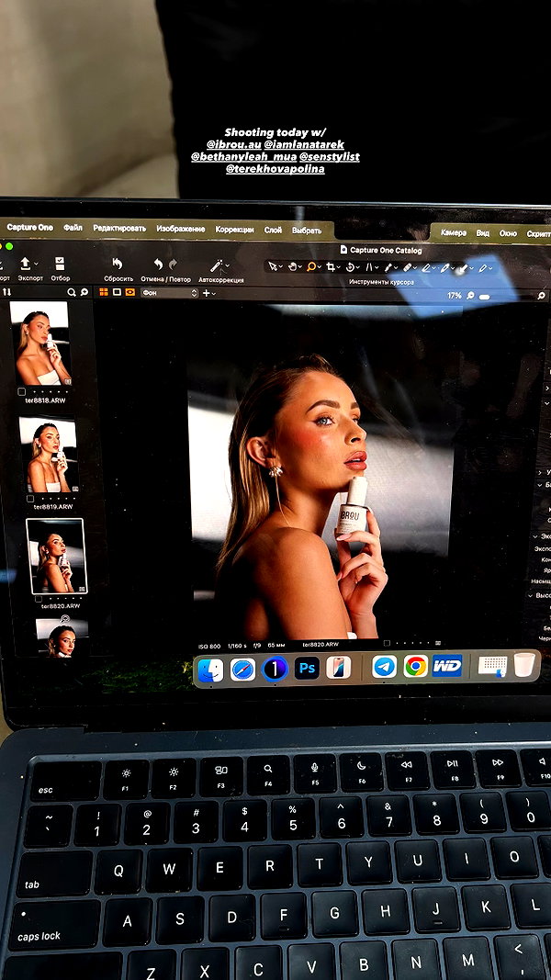The width and height of the screenshot is (551, 980).
Task: Open the Слой menu
Action: [273, 230]
